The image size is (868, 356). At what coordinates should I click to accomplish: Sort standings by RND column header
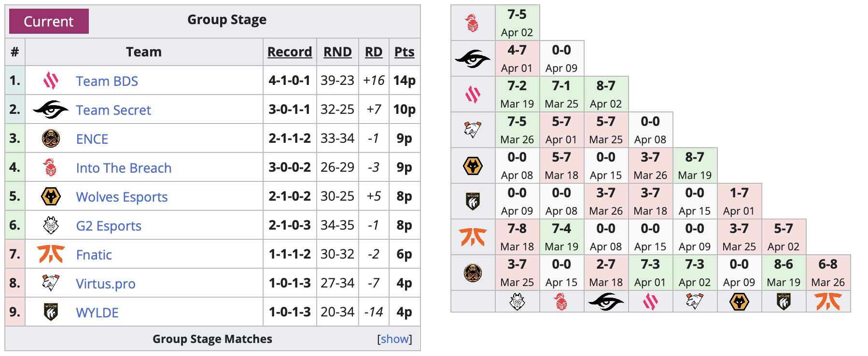pos(337,52)
